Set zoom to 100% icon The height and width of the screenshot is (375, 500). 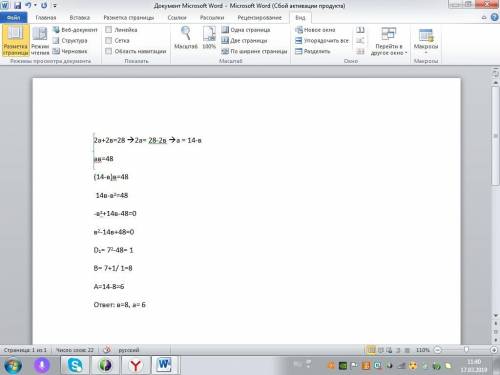[209, 38]
